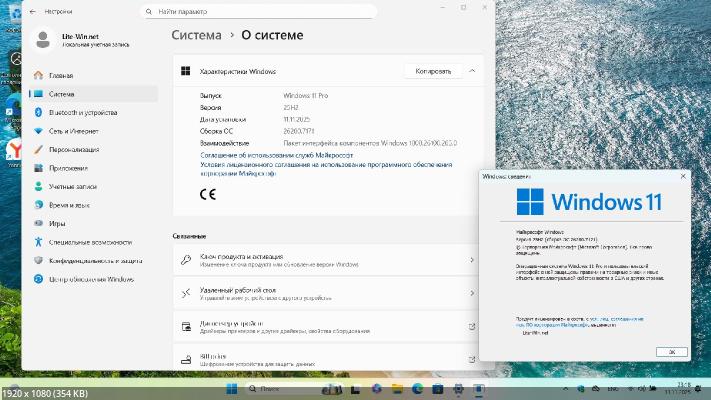711x400 pixels.
Task: Click the Копировать button
Action: pyautogui.click(x=432, y=71)
